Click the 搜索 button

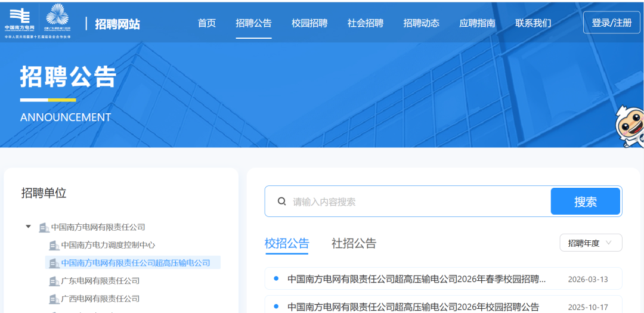pos(586,202)
